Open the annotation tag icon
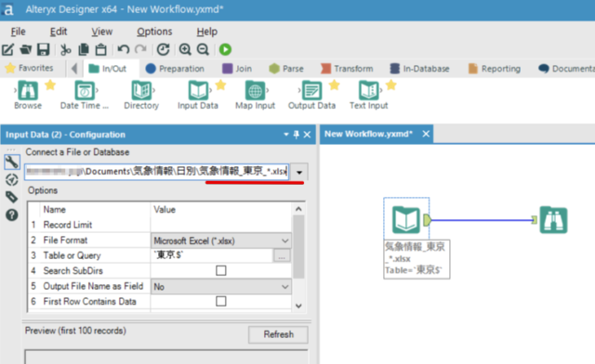This screenshot has height=364, width=595. click(x=12, y=197)
